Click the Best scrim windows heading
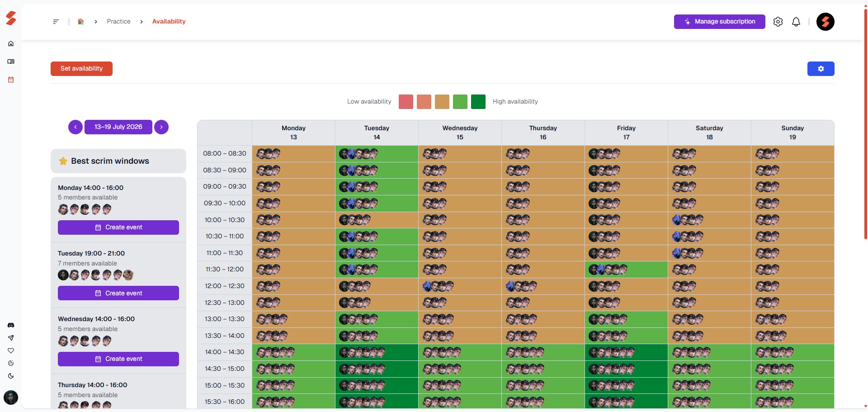868x412 pixels. click(x=110, y=161)
